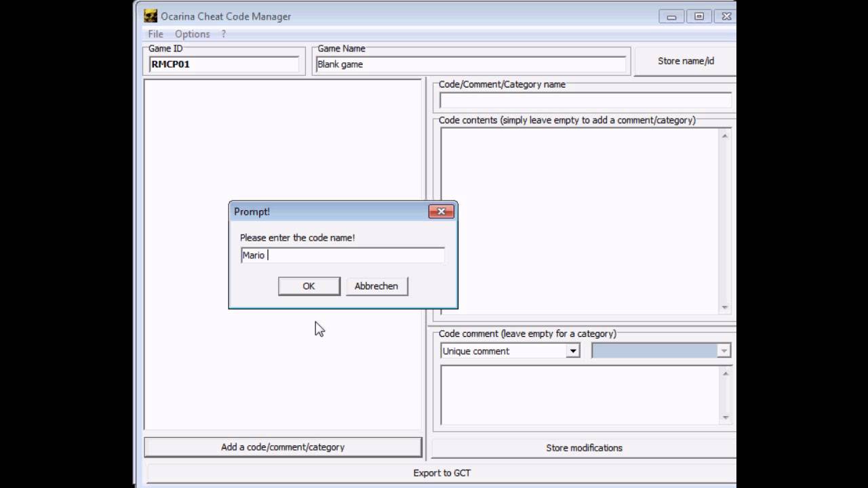The height and width of the screenshot is (488, 868).
Task: Click the down arrow of Code comment scrollbar
Action: click(x=725, y=418)
